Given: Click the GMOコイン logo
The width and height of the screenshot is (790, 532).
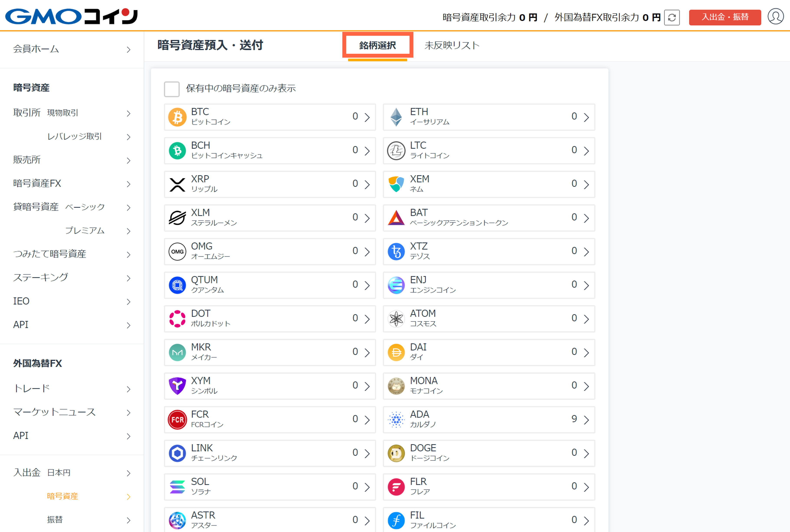Looking at the screenshot, I should [71, 16].
